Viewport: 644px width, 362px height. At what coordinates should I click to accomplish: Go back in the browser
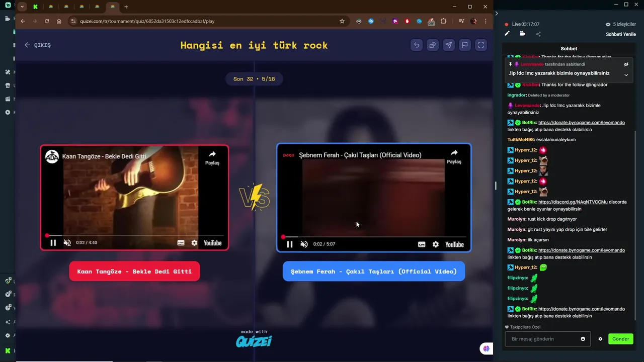click(x=23, y=21)
